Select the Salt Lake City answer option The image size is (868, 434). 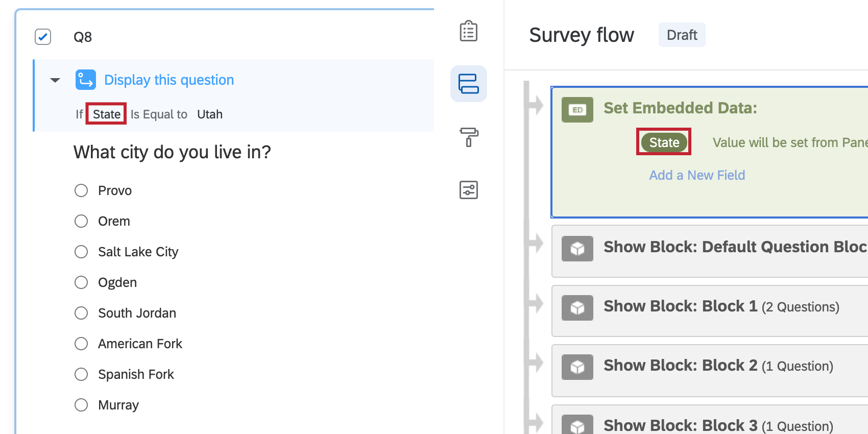tap(81, 251)
